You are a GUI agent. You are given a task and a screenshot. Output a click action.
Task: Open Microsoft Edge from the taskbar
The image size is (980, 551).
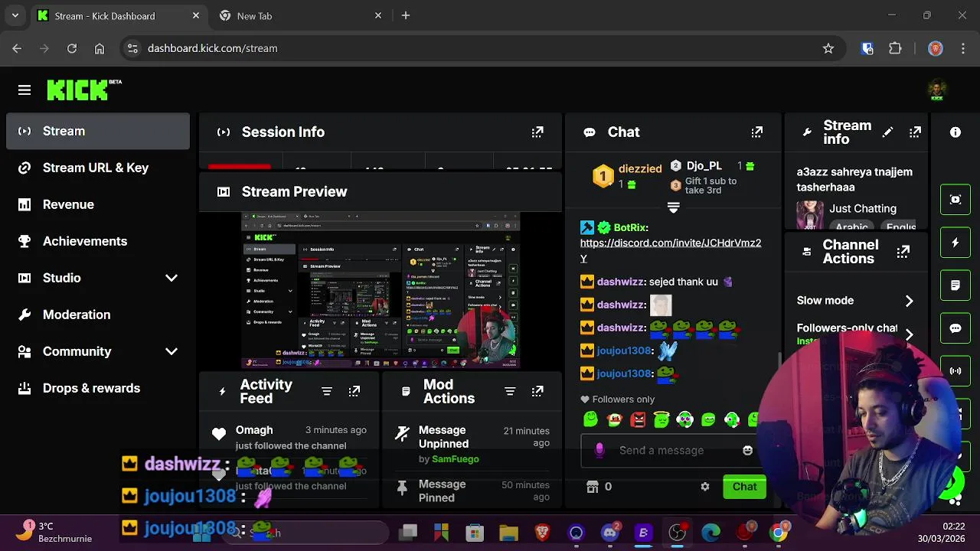tap(711, 533)
